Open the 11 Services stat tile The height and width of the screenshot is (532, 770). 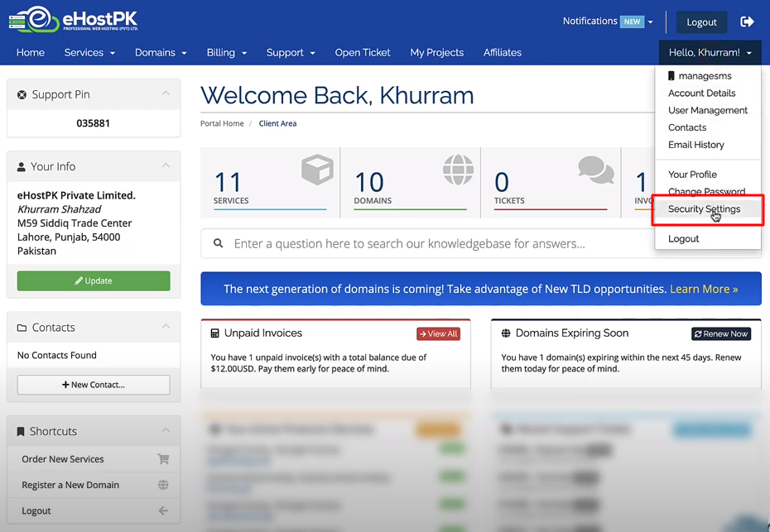[270, 183]
